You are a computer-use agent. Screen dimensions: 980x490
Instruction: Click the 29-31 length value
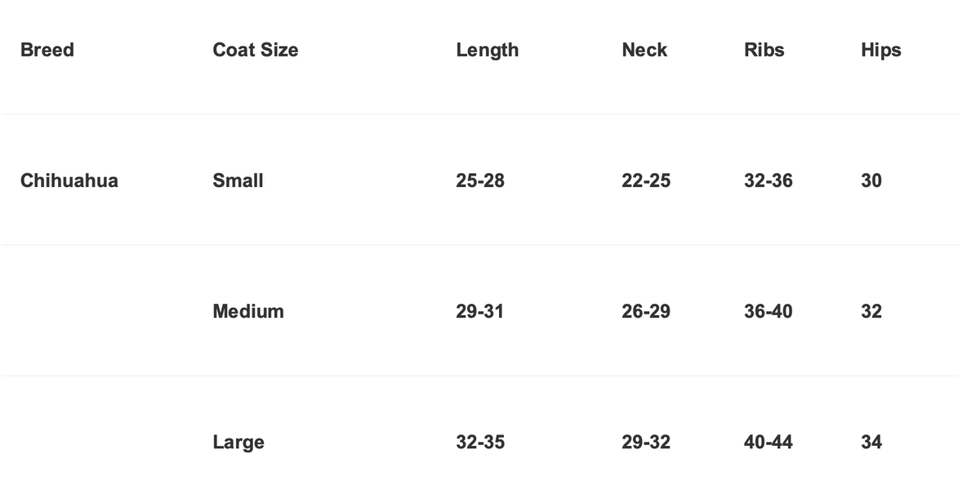click(479, 311)
